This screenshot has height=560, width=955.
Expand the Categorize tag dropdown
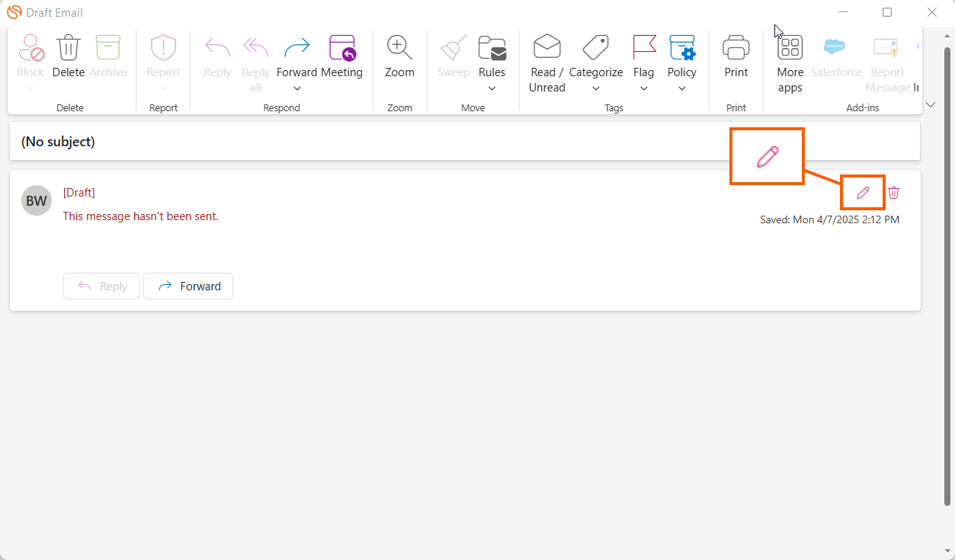point(596,88)
